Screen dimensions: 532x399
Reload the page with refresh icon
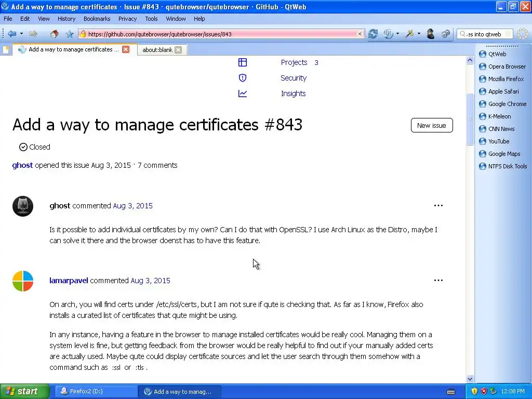click(x=373, y=34)
